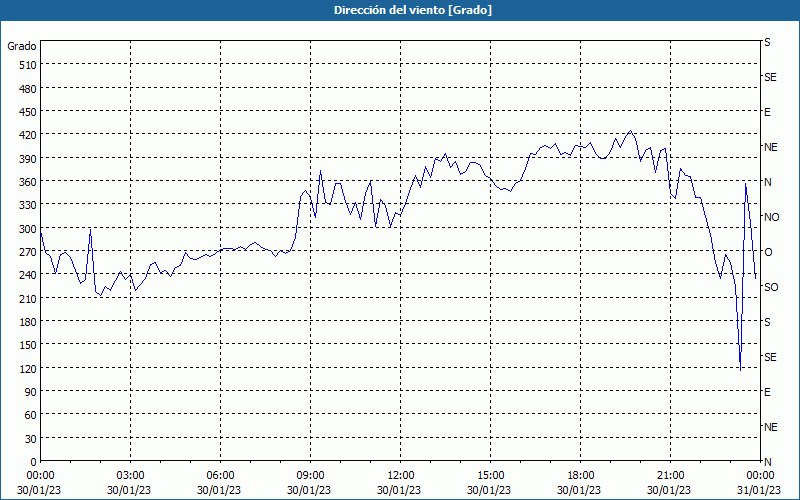Pick the 390 degree axis label
Screen dimensions: 800x500
(x=28, y=159)
